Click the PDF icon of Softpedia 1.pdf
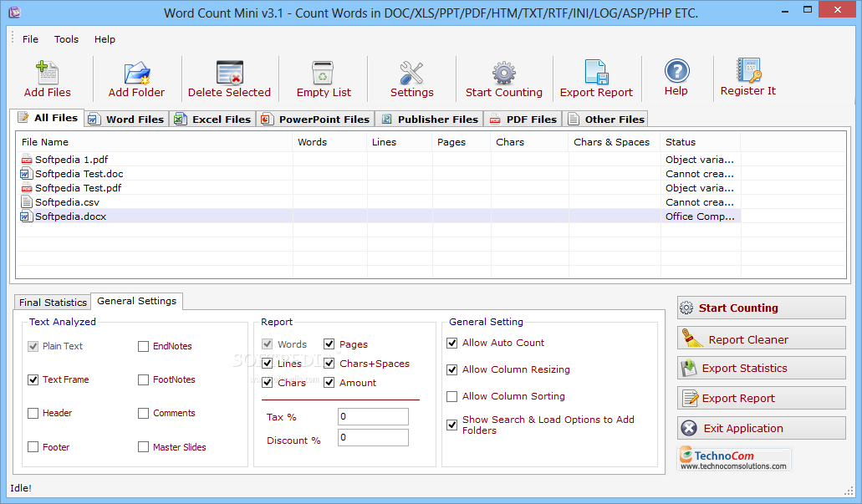Viewport: 862px width, 504px height. point(27,160)
